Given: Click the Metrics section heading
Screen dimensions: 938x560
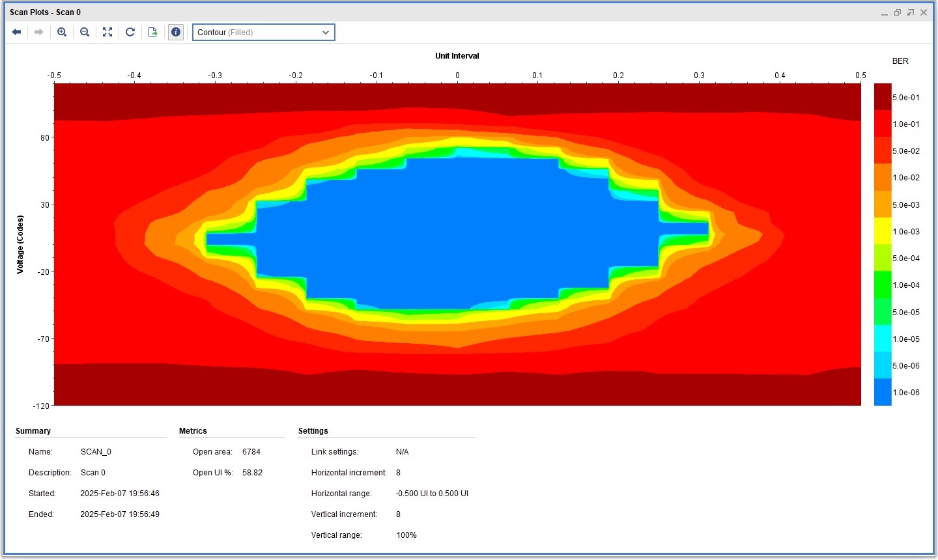Looking at the screenshot, I should [193, 431].
